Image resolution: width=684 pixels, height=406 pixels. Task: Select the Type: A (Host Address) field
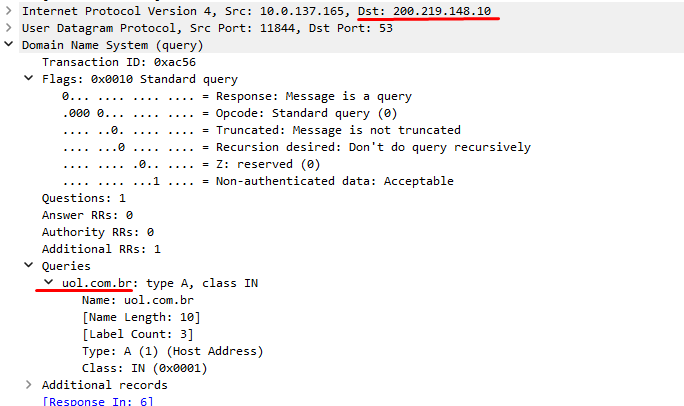(x=173, y=351)
